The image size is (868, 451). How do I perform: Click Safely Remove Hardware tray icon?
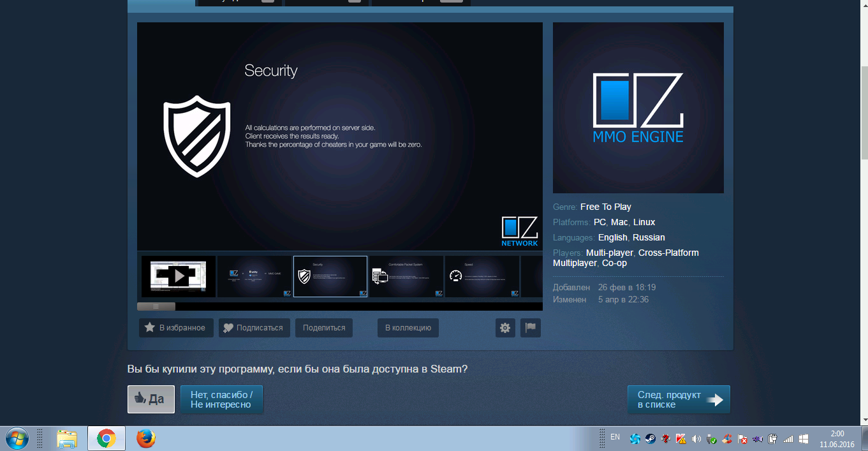tap(712, 439)
